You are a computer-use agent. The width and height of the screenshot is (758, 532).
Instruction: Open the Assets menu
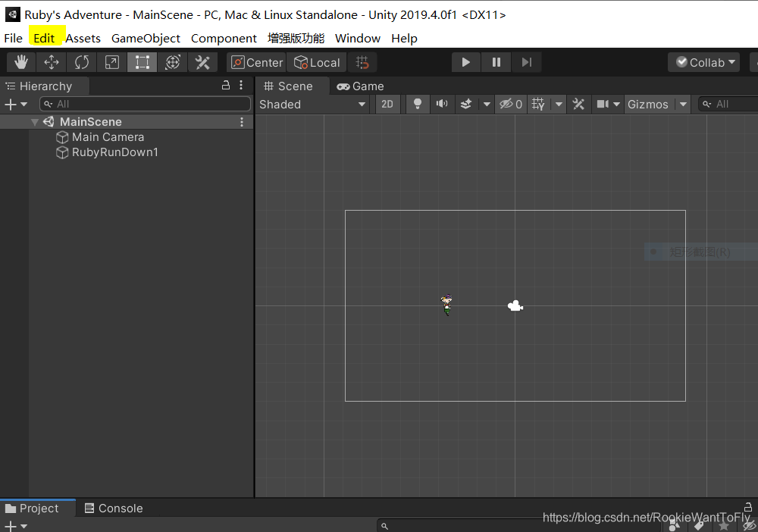pyautogui.click(x=83, y=38)
